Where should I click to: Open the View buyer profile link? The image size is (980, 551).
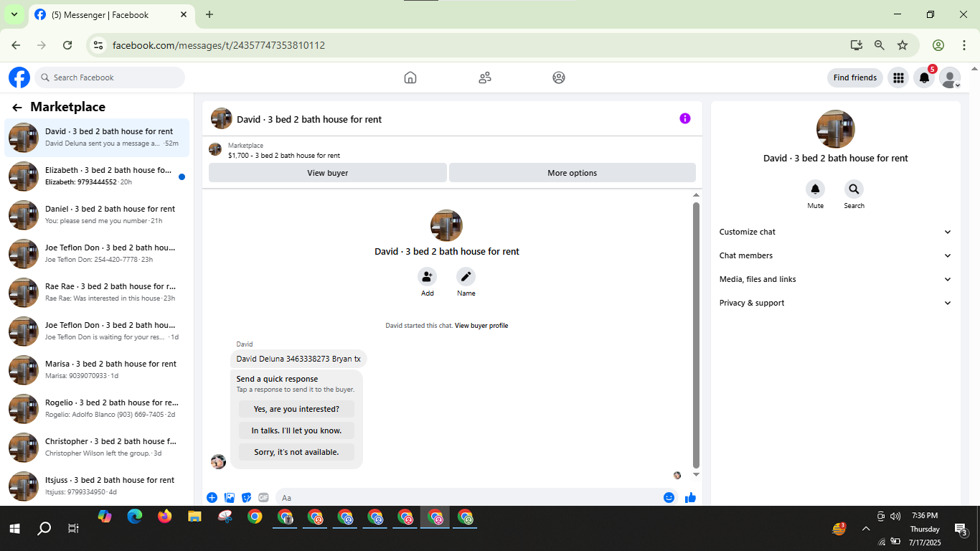481,326
